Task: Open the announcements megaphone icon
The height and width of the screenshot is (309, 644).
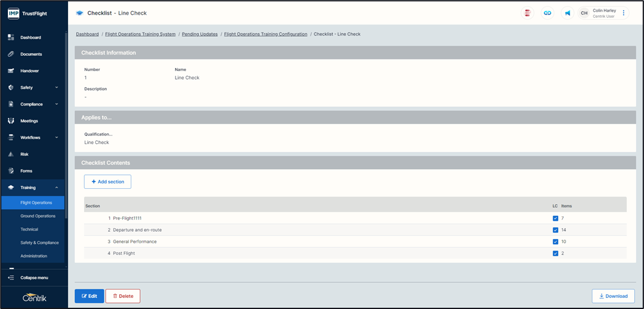Action: [568, 13]
